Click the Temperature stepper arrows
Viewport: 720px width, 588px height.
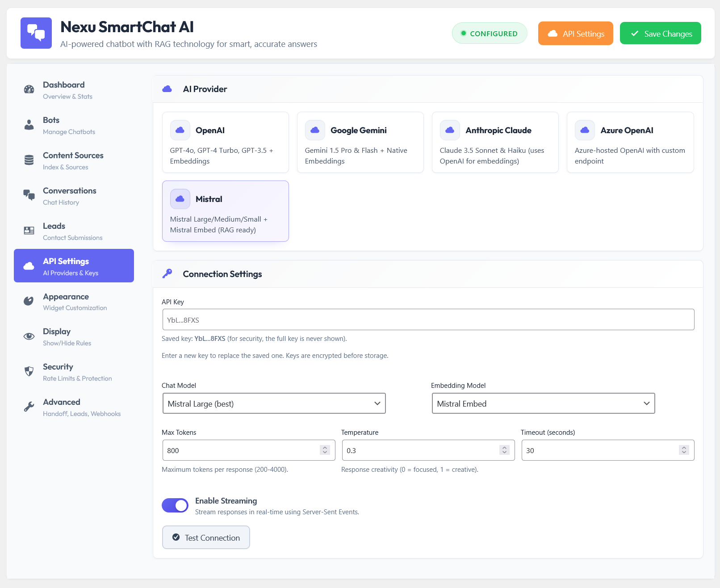(504, 450)
